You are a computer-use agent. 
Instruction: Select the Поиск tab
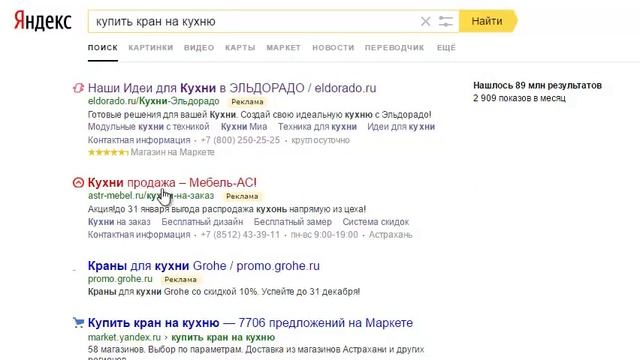point(103,48)
